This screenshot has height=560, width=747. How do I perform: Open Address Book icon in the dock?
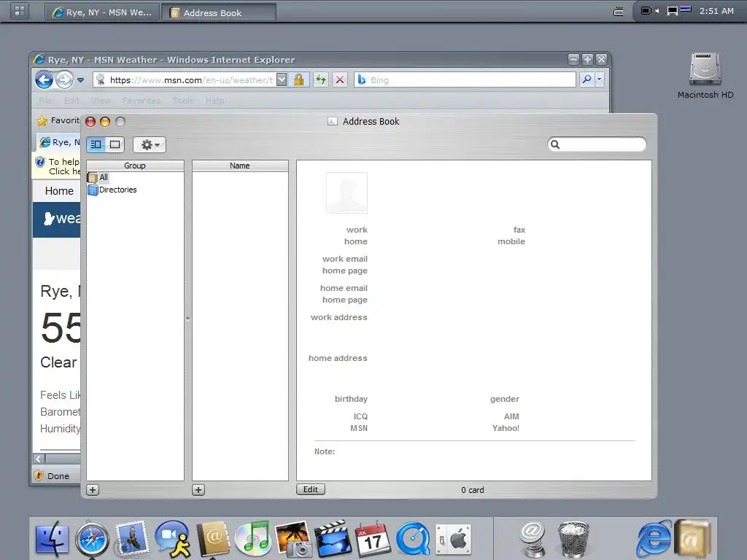point(213,539)
